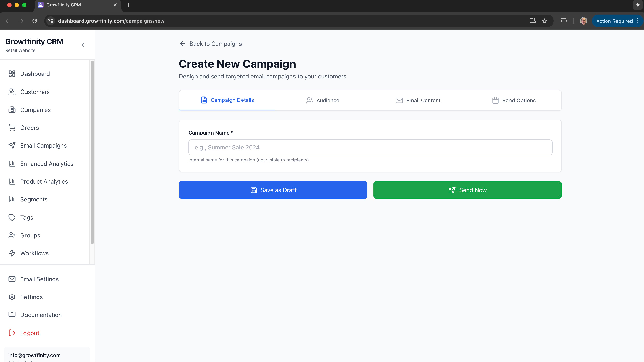Open the Orders section
Screen dimensions: 644x362
(29, 128)
